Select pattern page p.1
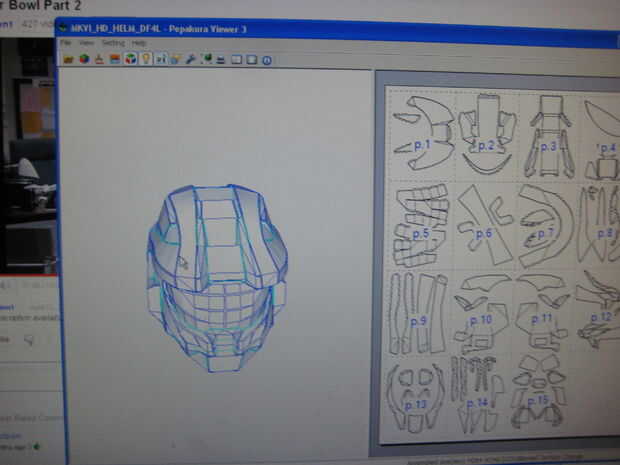This screenshot has width=620, height=465. pyautogui.click(x=423, y=134)
